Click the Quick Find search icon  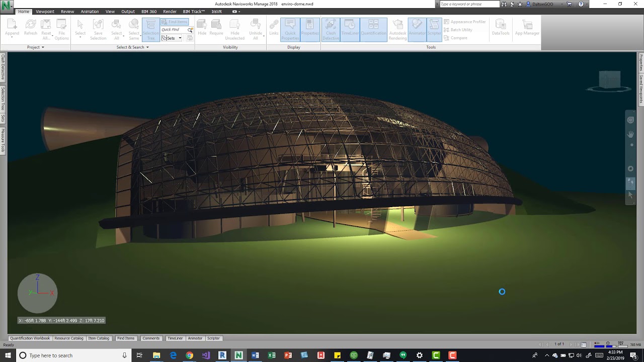[x=190, y=30]
